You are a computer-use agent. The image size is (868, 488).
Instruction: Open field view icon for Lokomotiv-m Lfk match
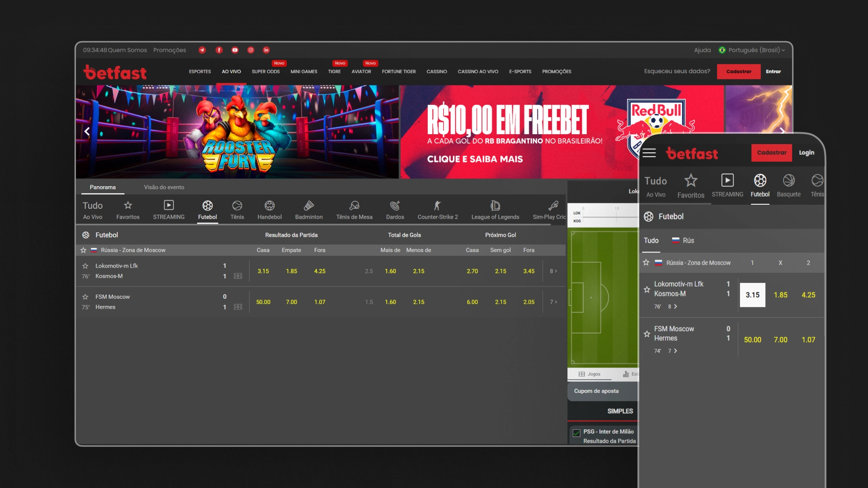click(x=238, y=276)
